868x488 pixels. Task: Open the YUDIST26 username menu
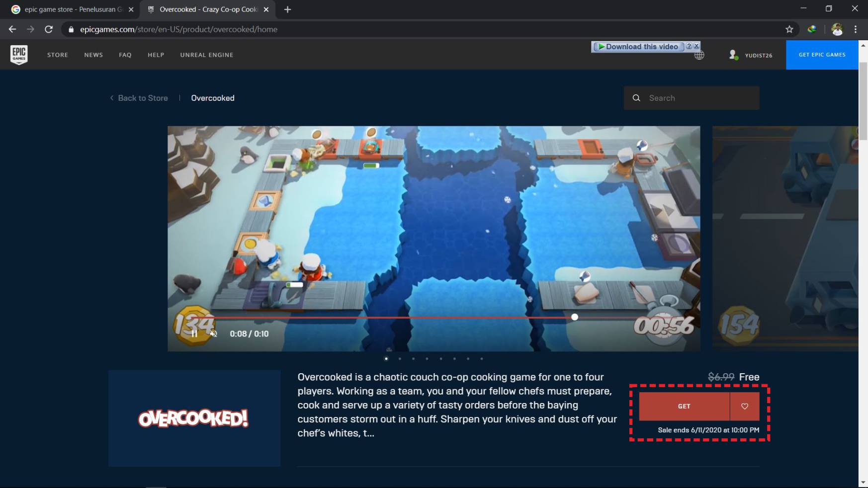tap(759, 55)
